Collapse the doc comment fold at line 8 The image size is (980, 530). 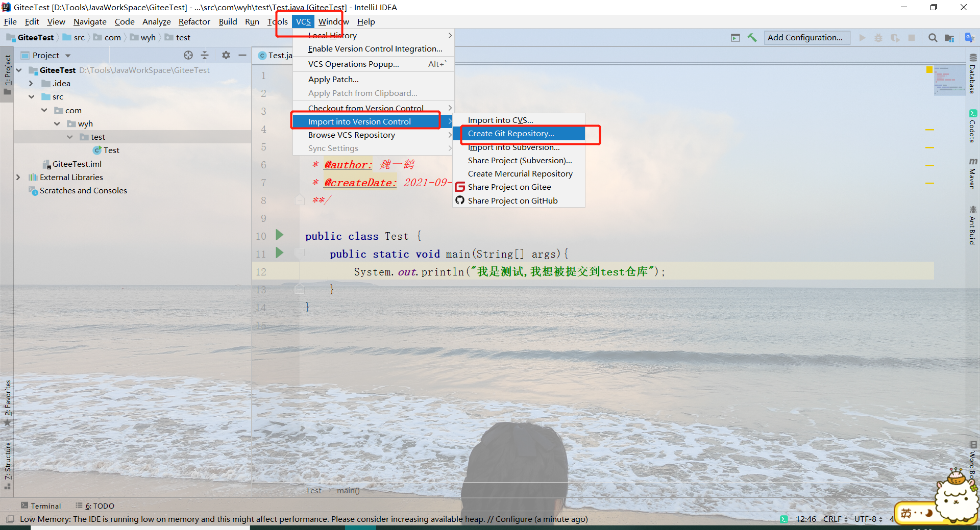pos(300,199)
